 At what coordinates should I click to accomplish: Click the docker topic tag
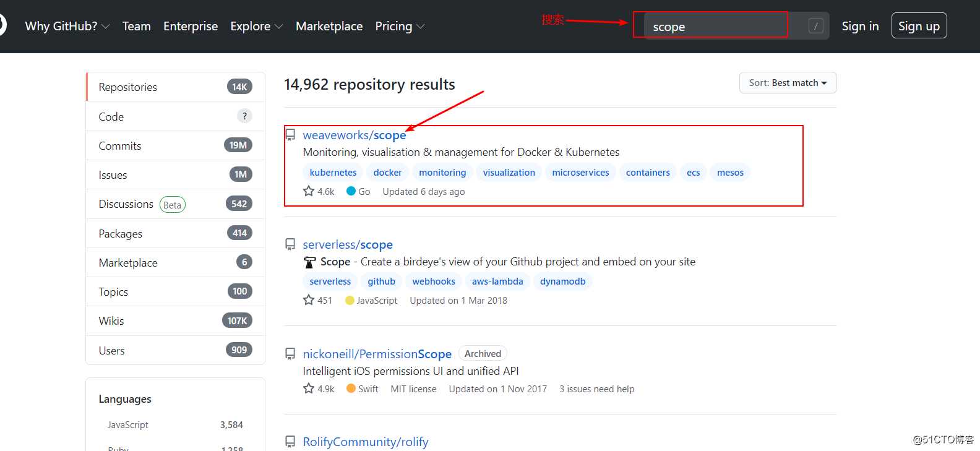pyautogui.click(x=388, y=172)
